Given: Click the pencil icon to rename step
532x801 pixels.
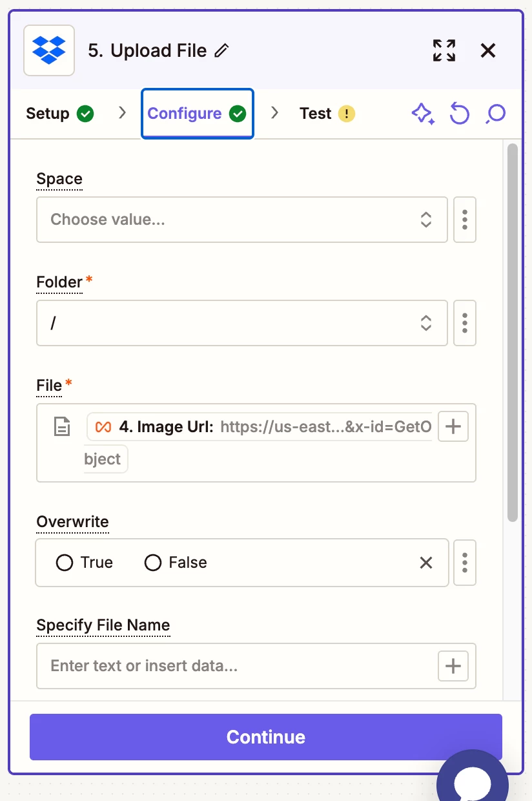Looking at the screenshot, I should click(x=221, y=51).
